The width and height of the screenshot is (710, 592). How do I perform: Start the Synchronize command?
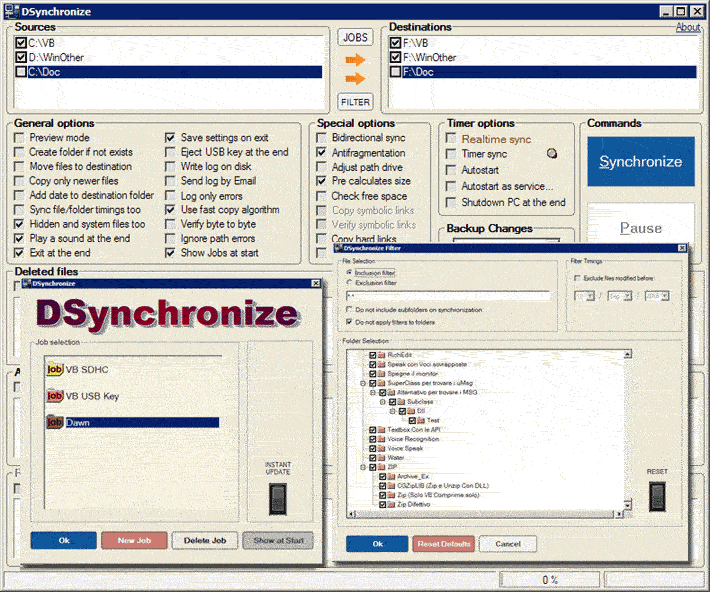(x=641, y=162)
